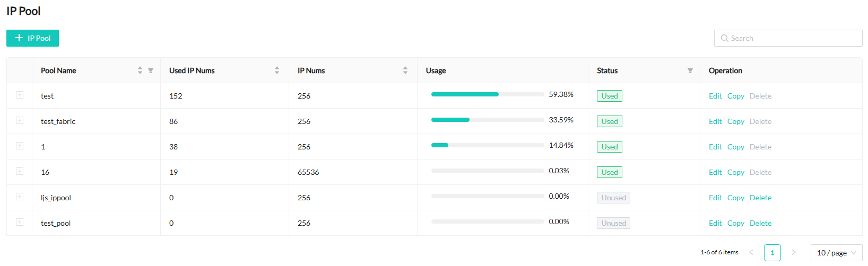The width and height of the screenshot is (868, 266).
Task: Expand the 'test_fabric' pool row
Action: tap(20, 120)
